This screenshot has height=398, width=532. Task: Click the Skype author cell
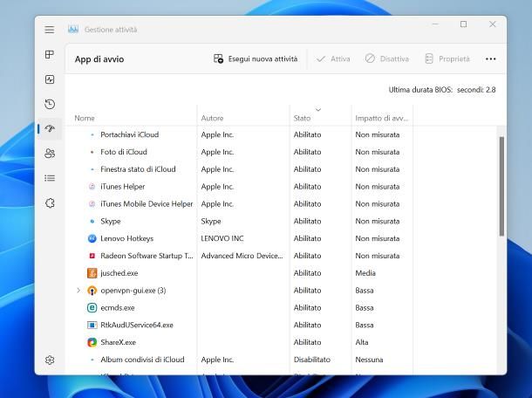click(211, 221)
